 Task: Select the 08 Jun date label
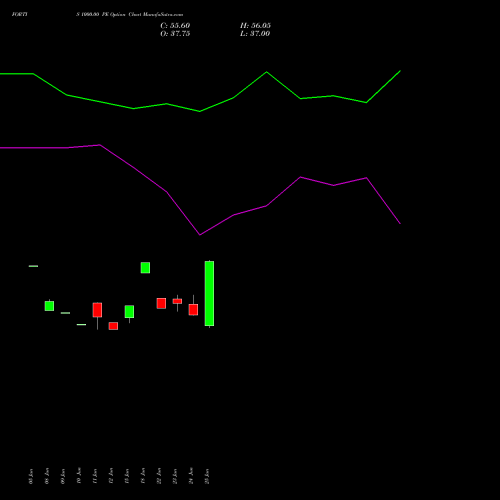[47, 476]
